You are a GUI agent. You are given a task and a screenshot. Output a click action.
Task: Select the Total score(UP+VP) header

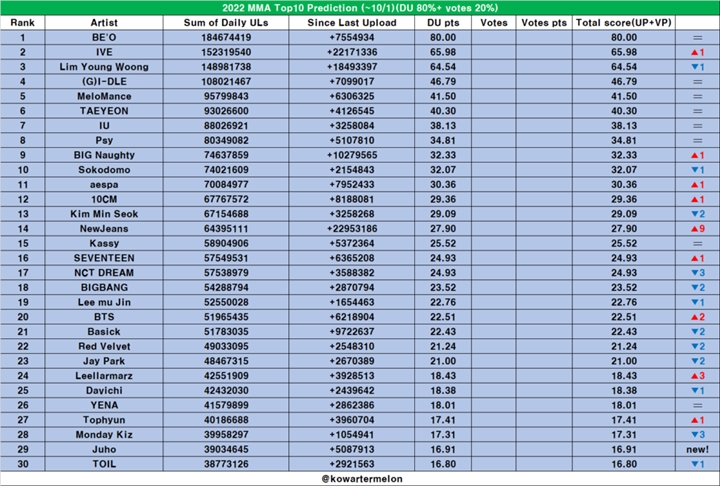(624, 23)
